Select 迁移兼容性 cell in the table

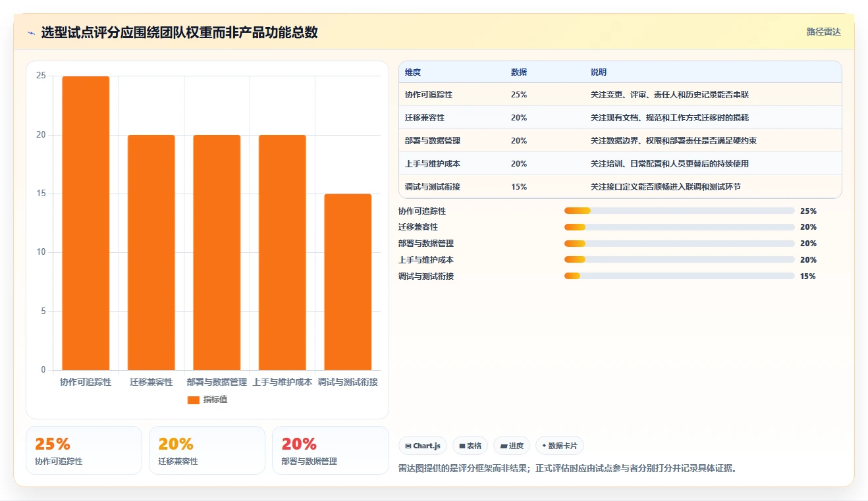pos(425,118)
